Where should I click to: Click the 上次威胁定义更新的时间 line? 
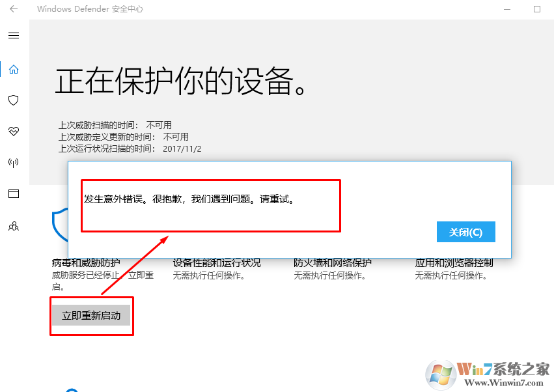pyautogui.click(x=123, y=137)
